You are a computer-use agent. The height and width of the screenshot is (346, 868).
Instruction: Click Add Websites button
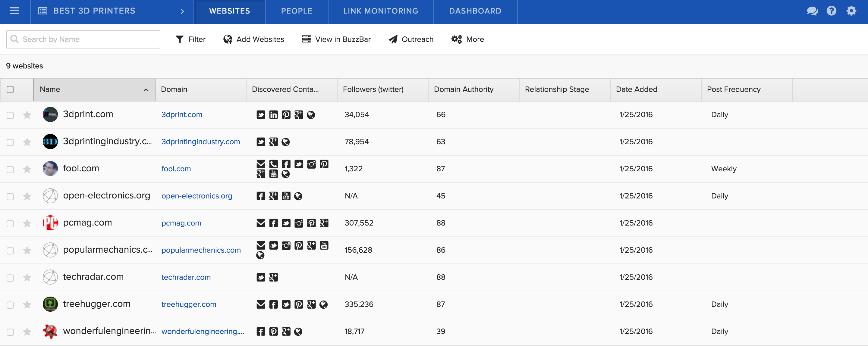[253, 39]
